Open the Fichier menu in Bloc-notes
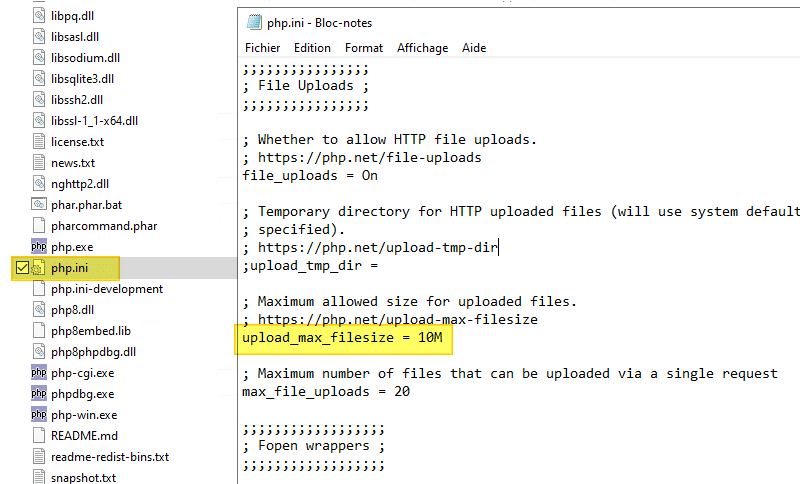 pyautogui.click(x=262, y=48)
